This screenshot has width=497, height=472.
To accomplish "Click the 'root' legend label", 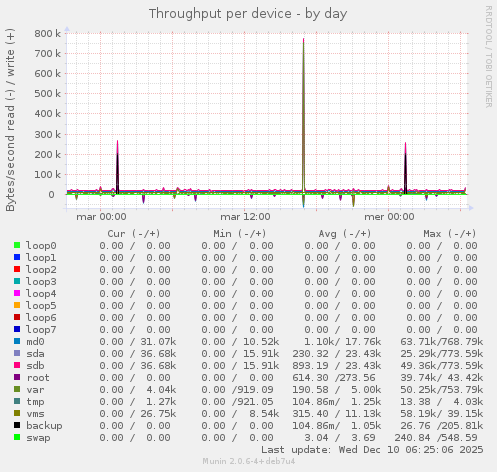I will (38, 378).
